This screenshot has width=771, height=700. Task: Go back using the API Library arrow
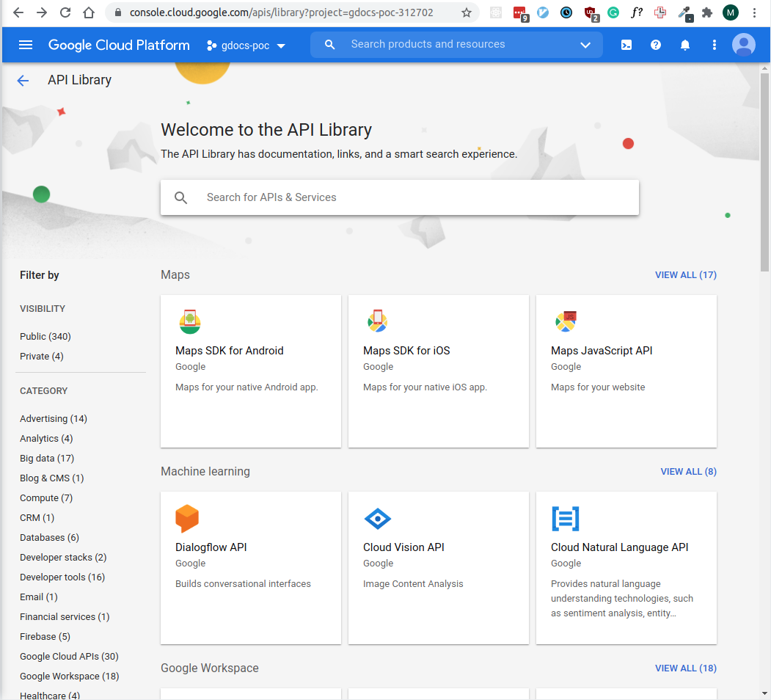(23, 80)
